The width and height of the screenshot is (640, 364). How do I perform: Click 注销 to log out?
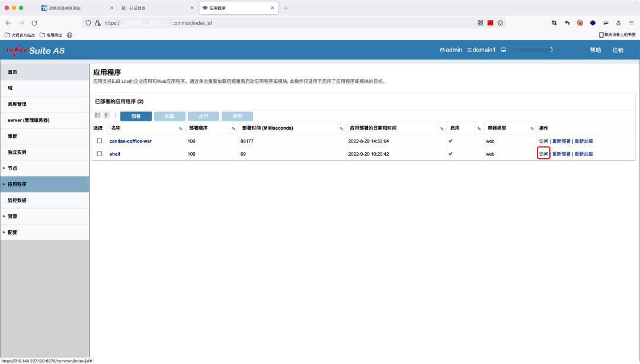pos(618,50)
